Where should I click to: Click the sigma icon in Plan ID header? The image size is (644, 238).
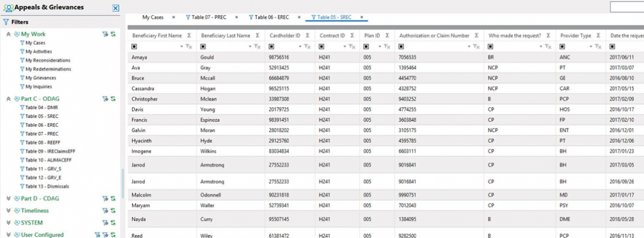387,36
